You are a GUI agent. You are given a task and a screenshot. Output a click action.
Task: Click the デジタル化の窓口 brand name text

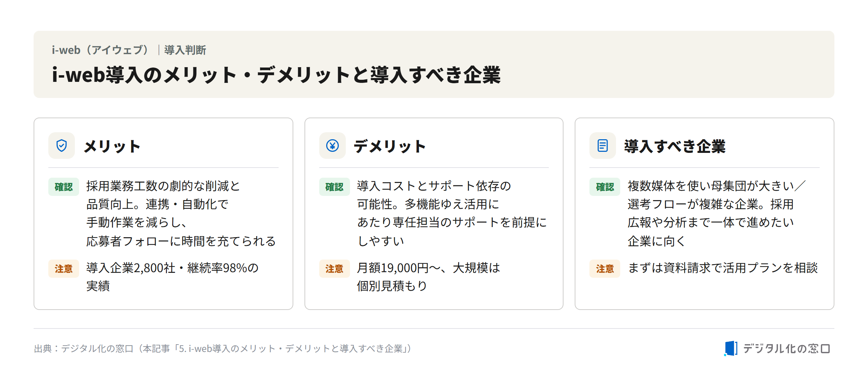pyautogui.click(x=787, y=348)
